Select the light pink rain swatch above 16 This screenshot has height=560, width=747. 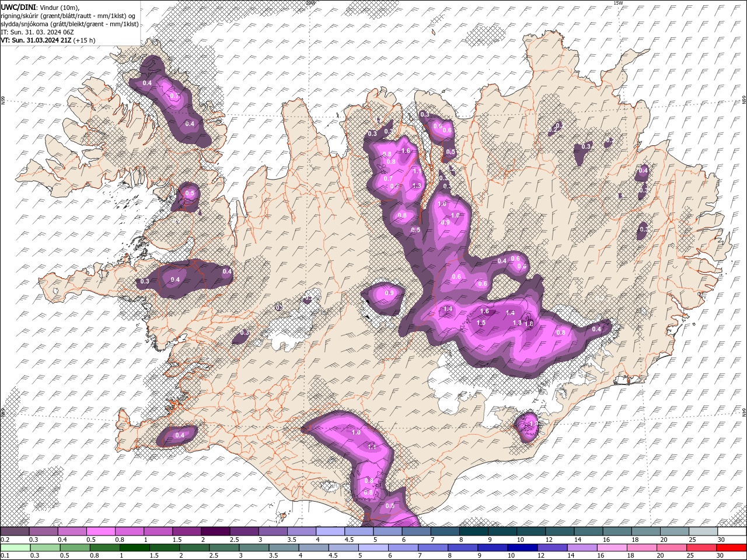coord(612,548)
